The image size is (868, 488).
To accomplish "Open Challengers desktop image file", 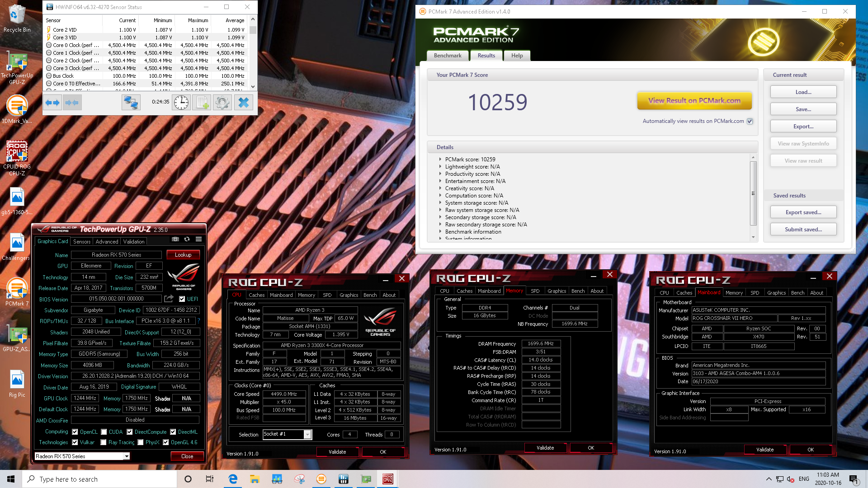I will click(17, 247).
